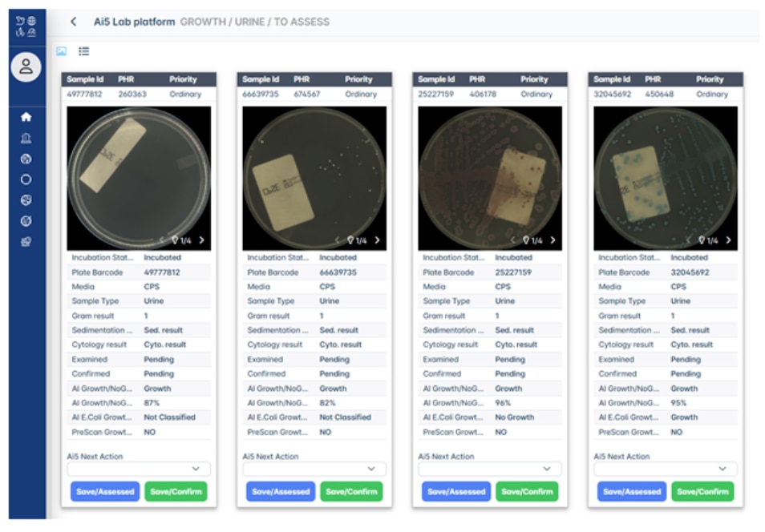Expand Ai5 Next Action for sample 32045692
Screen dimensions: 765x532
666,469
